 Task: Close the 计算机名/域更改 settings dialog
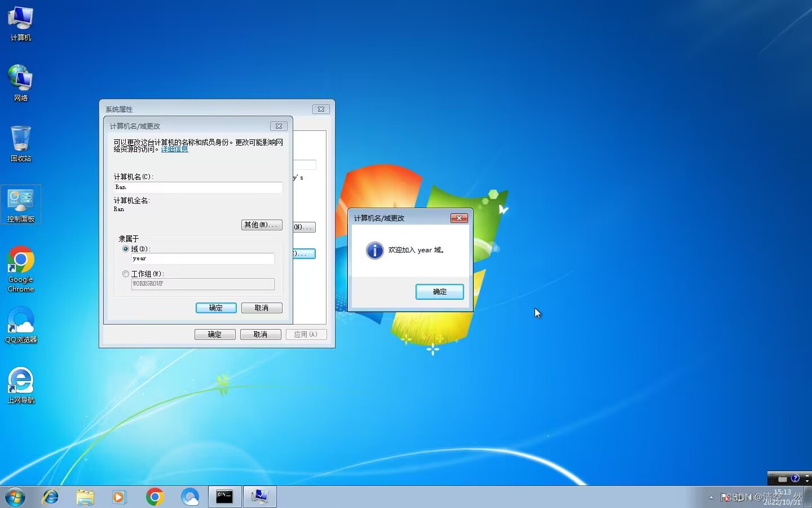[279, 126]
